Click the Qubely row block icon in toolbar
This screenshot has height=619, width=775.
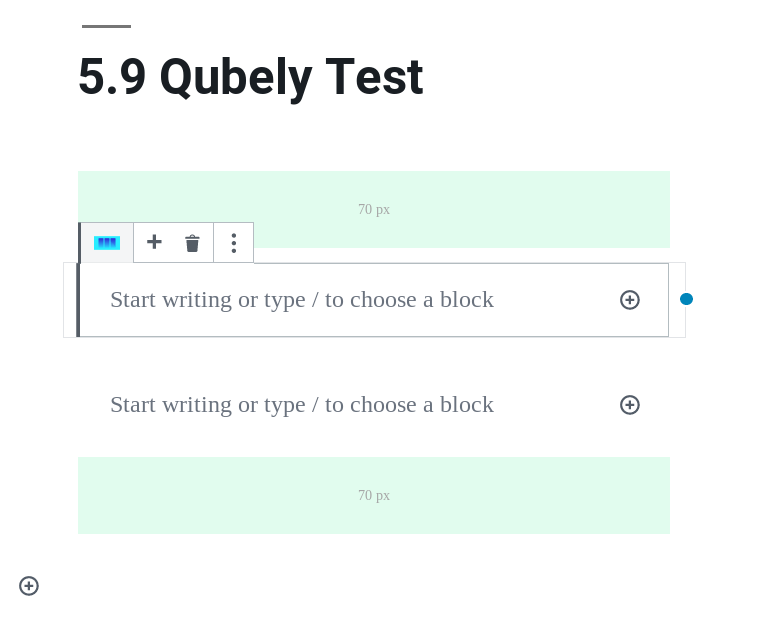coord(107,243)
